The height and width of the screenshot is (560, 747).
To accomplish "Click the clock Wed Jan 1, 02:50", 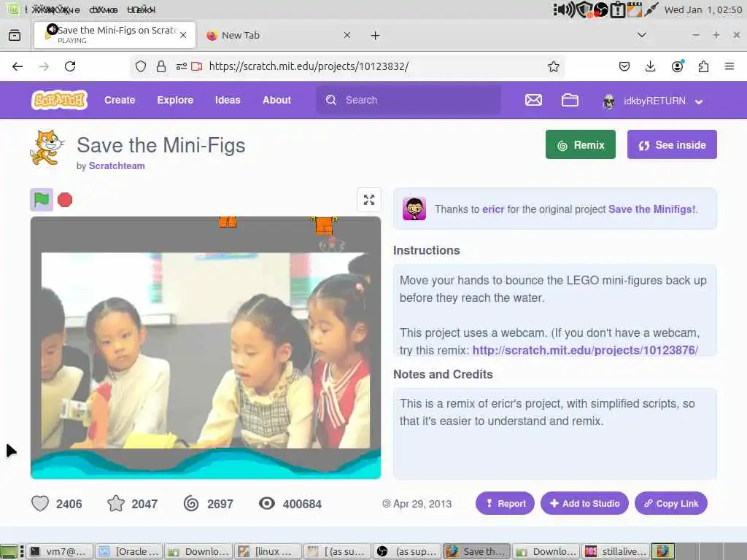I will coord(703,9).
